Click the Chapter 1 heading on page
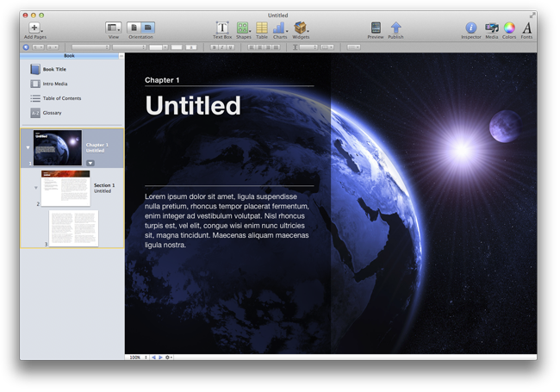This screenshot has width=560, height=392. 162,80
